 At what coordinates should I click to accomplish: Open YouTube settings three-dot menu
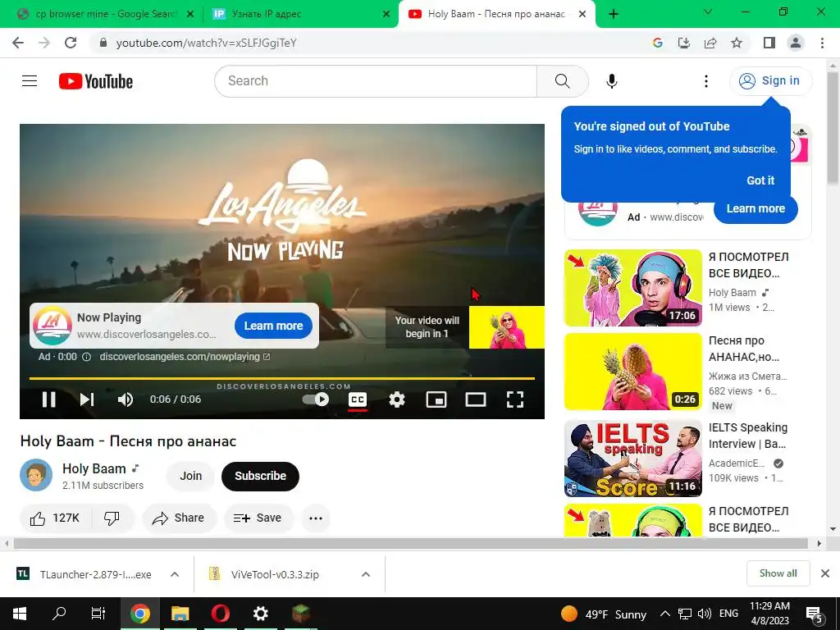click(x=705, y=81)
